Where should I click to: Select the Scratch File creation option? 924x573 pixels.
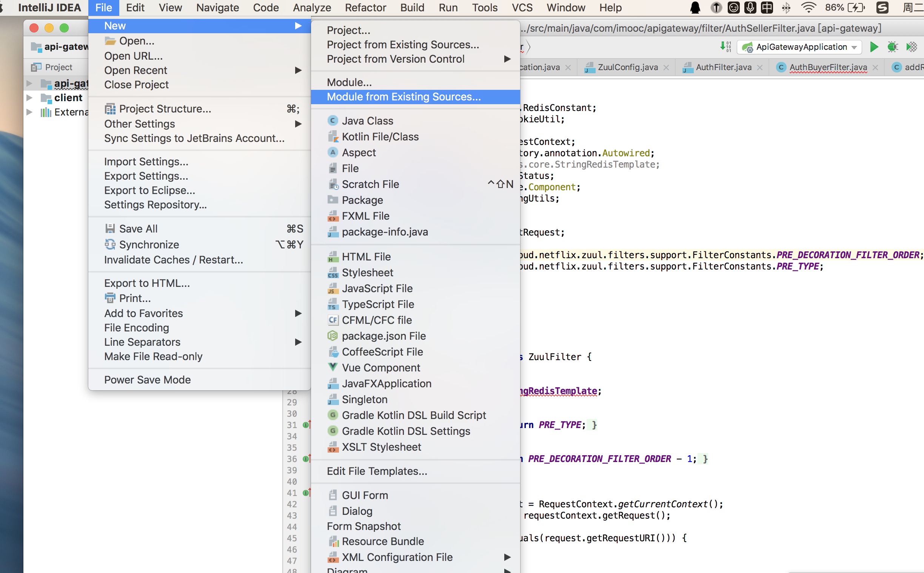point(370,184)
